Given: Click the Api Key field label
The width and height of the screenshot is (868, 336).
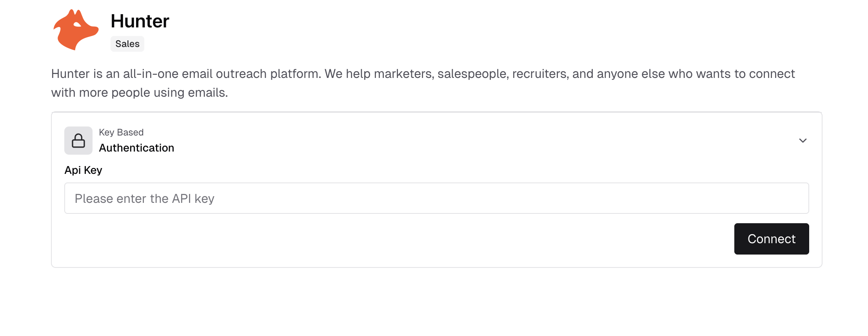Looking at the screenshot, I should 83,170.
